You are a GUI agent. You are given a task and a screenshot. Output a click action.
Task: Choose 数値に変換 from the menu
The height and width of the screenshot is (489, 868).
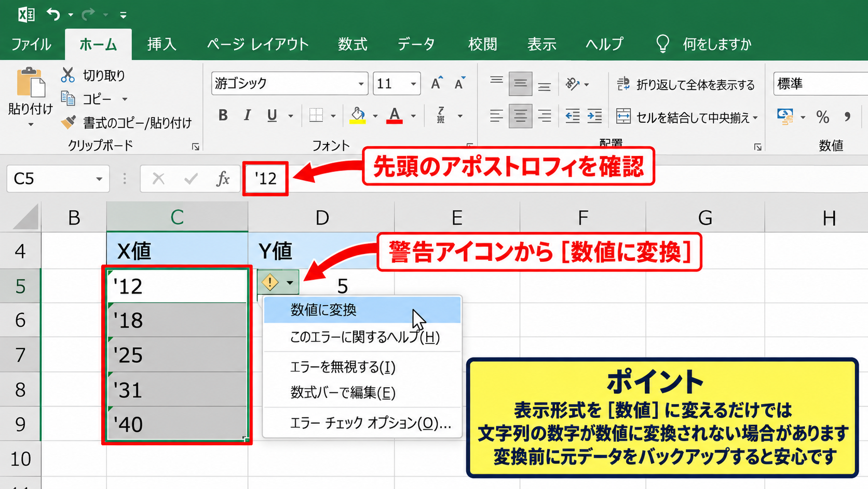pos(362,310)
